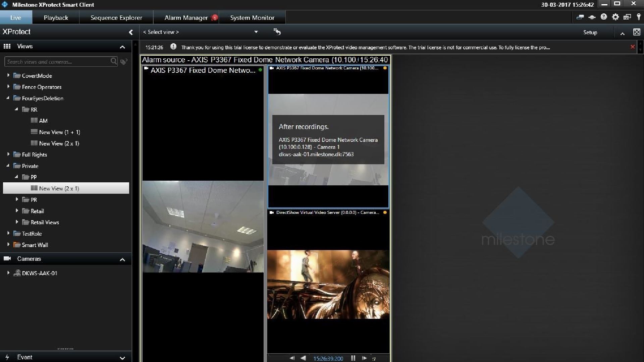Select New View (2 x 1) under PP
This screenshot has width=644, height=362.
pyautogui.click(x=66, y=188)
